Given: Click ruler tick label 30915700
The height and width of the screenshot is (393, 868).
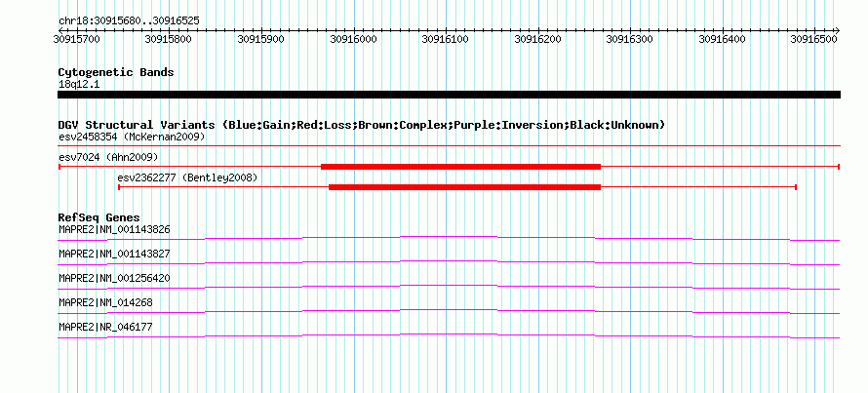Looking at the screenshot, I should (76, 39).
